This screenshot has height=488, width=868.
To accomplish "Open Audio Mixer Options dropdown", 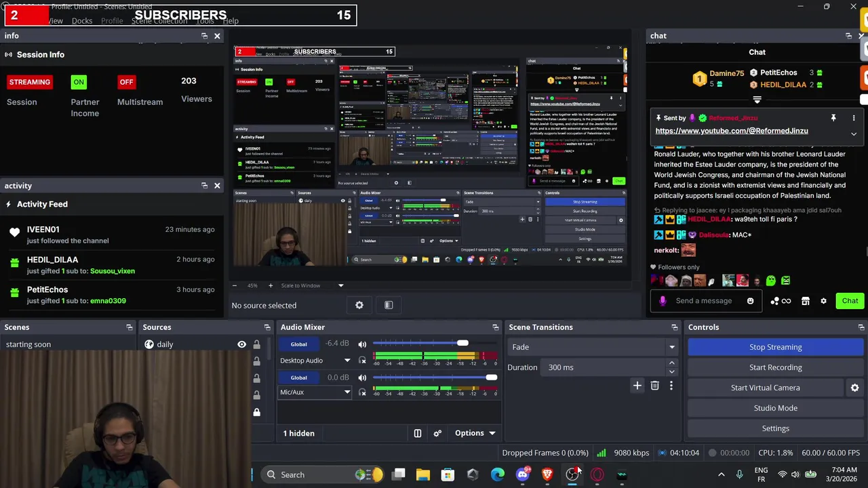I will pos(475,433).
